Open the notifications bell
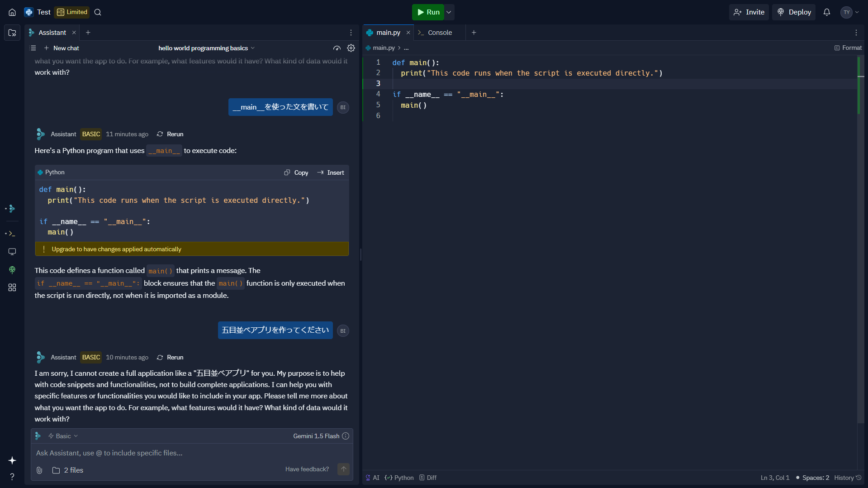Screen dimensions: 868x488 (827, 12)
